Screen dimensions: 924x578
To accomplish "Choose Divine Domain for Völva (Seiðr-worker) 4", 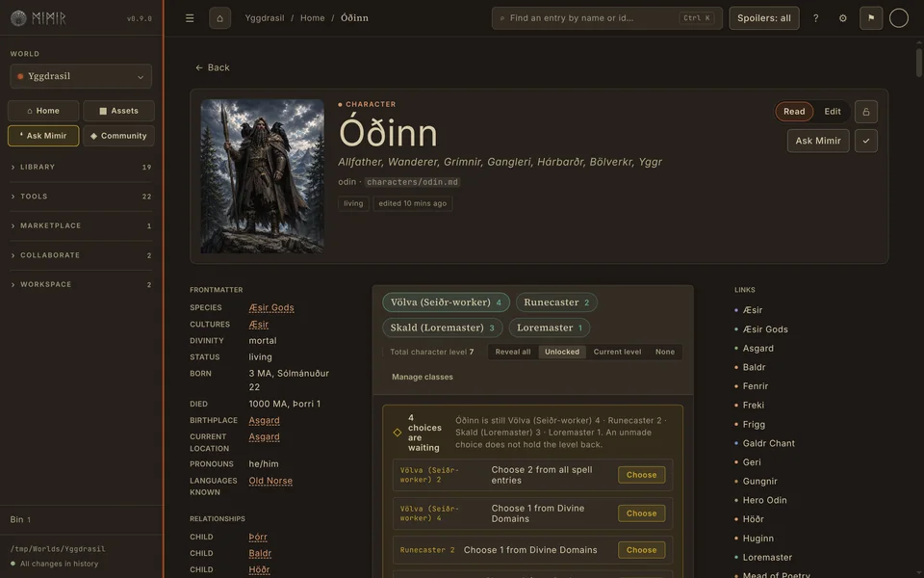I will (641, 513).
